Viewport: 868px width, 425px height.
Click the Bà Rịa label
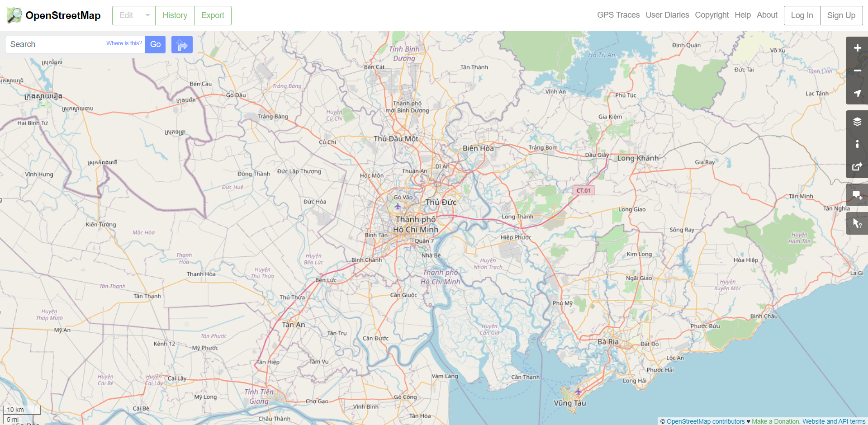tap(608, 342)
